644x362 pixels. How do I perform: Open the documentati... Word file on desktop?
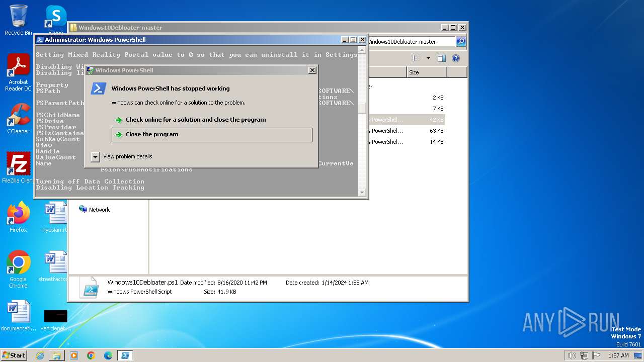click(x=18, y=316)
